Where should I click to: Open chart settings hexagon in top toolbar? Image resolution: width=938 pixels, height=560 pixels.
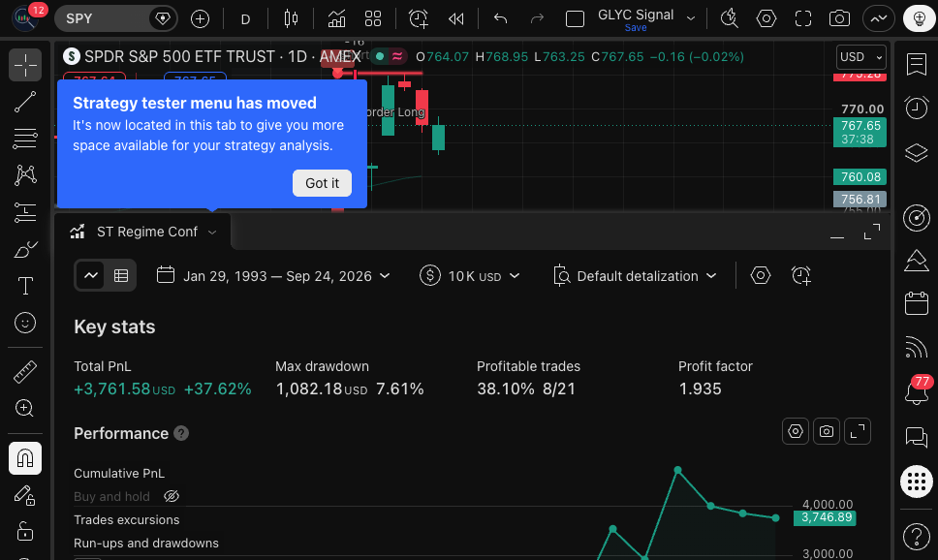pos(766,19)
